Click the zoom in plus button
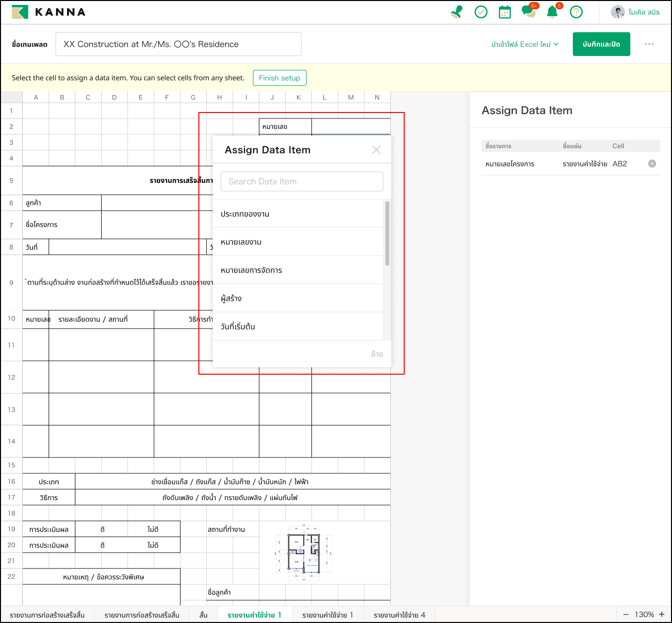672x623 pixels. coord(662,614)
